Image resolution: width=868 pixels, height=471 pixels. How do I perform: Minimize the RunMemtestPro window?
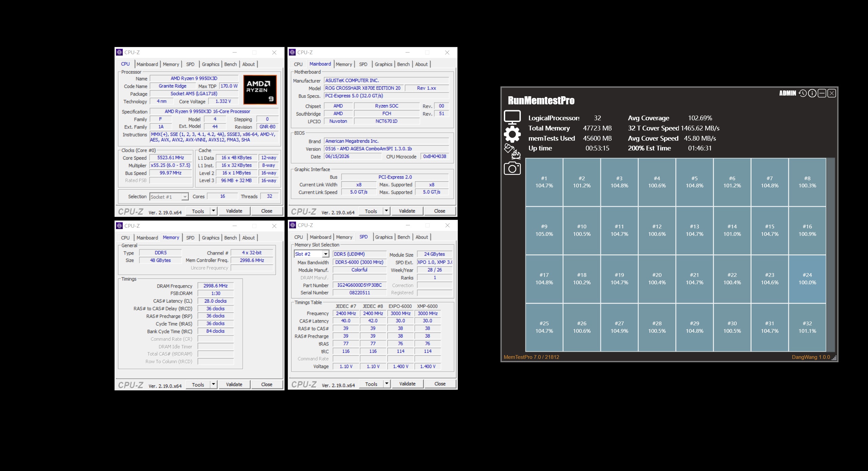(x=822, y=93)
